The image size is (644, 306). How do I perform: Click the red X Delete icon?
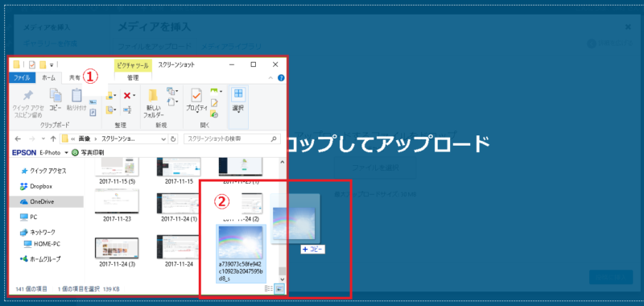coord(127,96)
